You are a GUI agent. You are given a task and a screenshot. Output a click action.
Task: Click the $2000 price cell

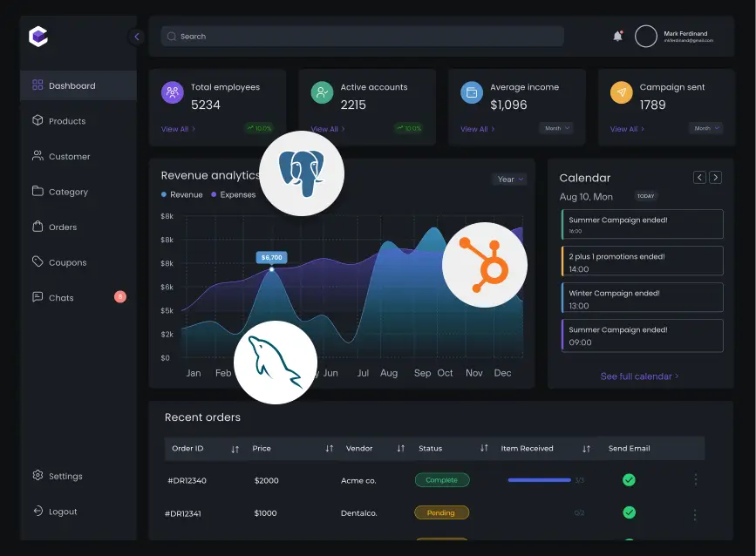tap(266, 481)
